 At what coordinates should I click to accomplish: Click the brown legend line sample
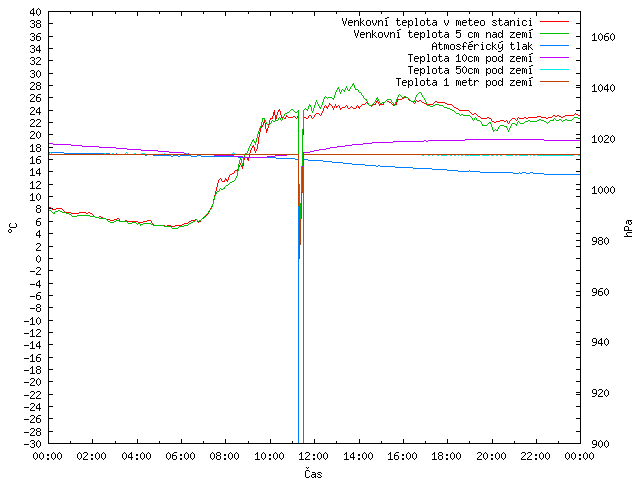(x=554, y=82)
